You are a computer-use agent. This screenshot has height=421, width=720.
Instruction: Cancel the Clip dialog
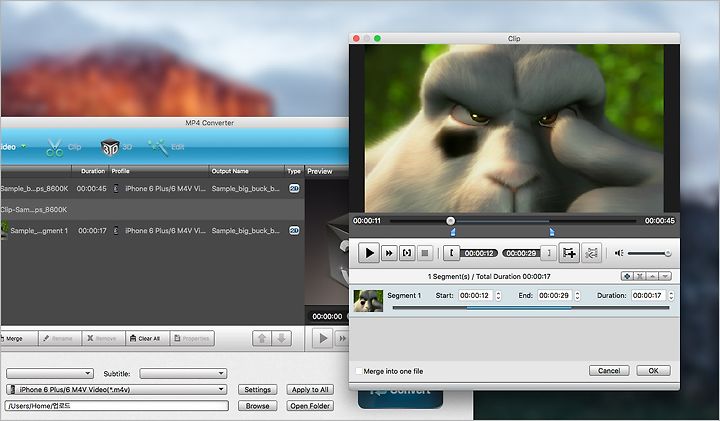(x=609, y=370)
